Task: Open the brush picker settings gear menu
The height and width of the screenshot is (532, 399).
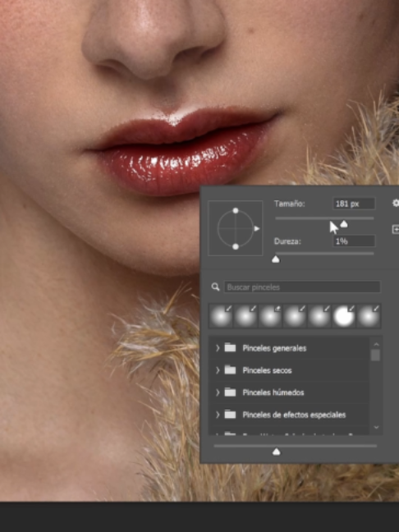Action: 396,203
